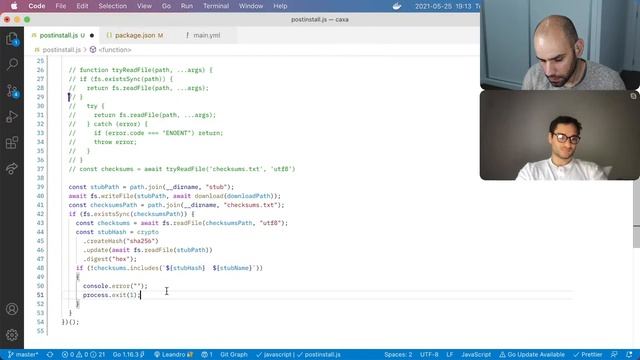Screen dimensions: 640x360
Task: Click the top participant video thumbnail
Action: (x=560, y=45)
